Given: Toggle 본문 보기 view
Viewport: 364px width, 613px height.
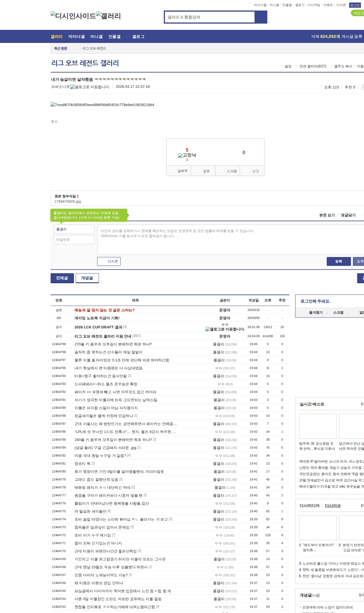Looking at the screenshot, I should pos(327,215).
